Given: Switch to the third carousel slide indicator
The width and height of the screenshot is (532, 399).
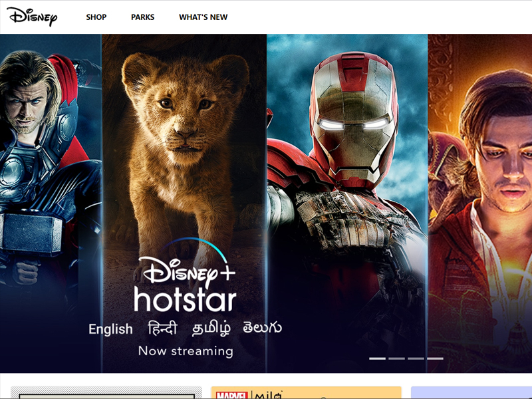Looking at the screenshot, I should pos(416,358).
